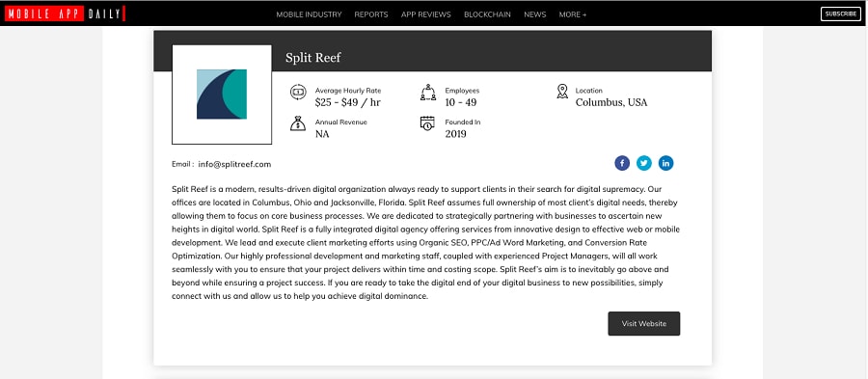The height and width of the screenshot is (379, 868).
Task: Open the Blockchain menu item
Action: click(x=487, y=14)
